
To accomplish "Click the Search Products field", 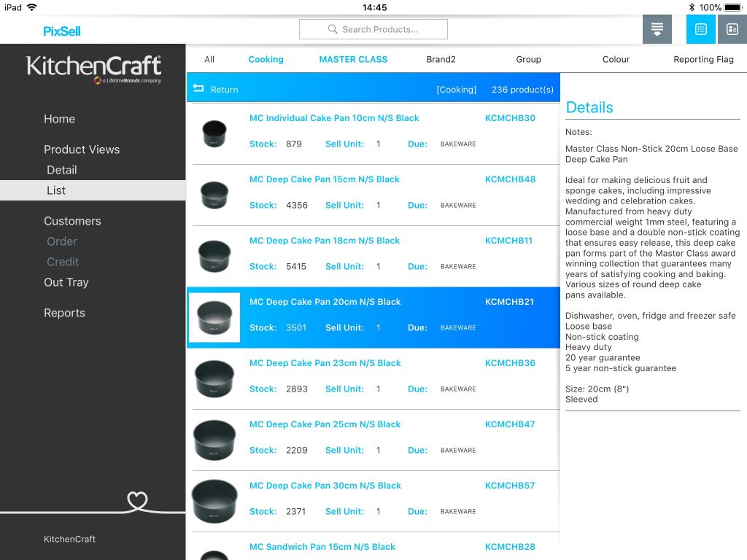I will [x=373, y=29].
